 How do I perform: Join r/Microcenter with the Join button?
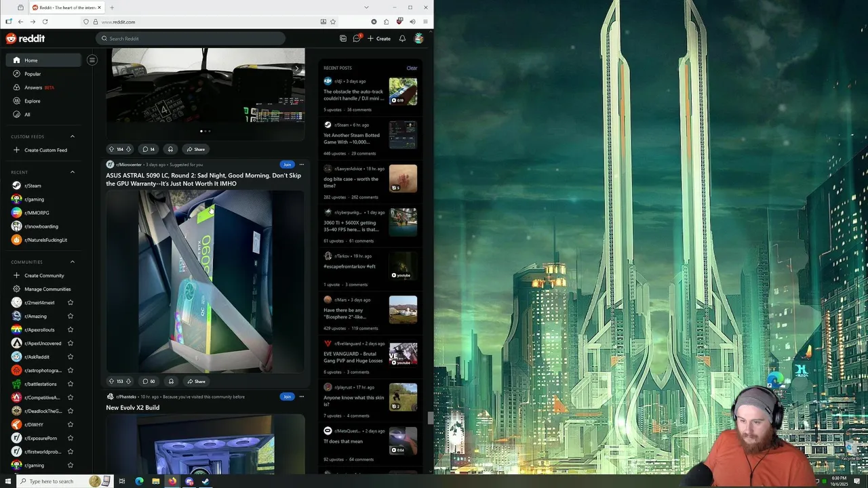[x=288, y=165]
